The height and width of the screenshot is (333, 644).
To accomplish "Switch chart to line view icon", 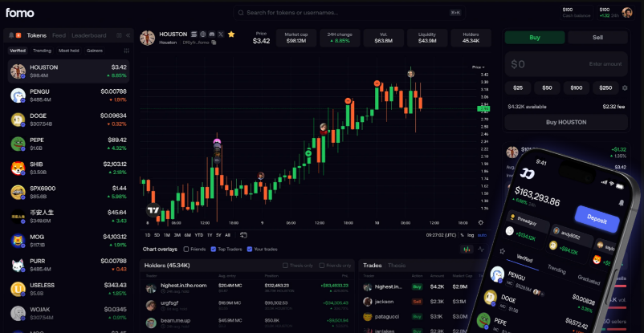I will click(x=481, y=250).
